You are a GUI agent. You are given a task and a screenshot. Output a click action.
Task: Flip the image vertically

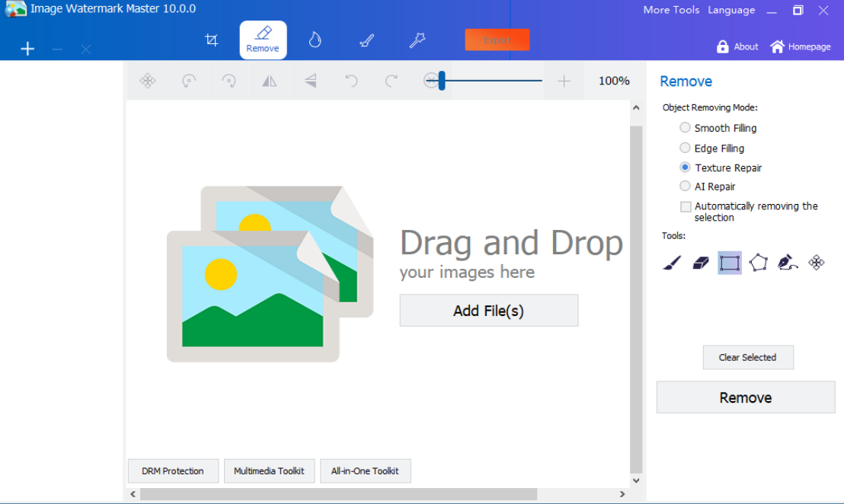310,81
